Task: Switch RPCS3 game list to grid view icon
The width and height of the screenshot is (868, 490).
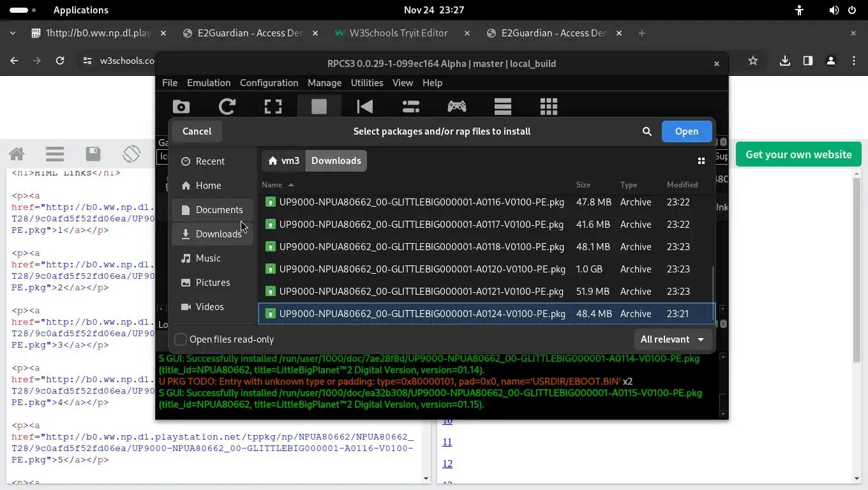Action: coord(549,107)
